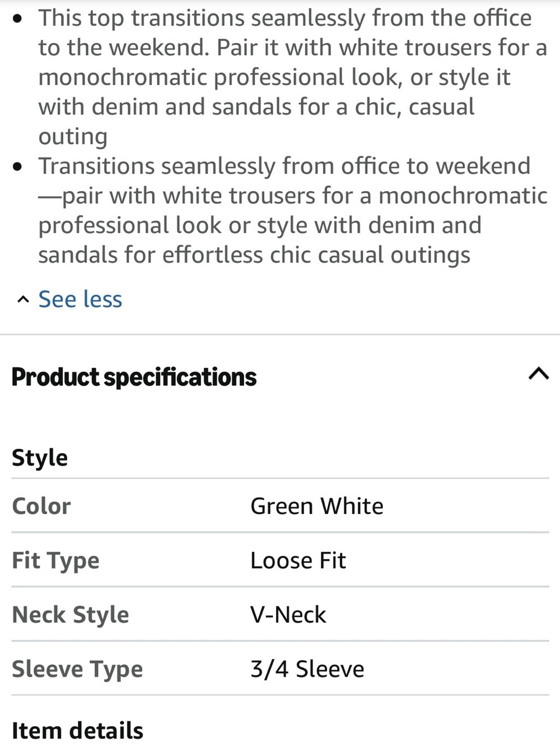Click the Loose Fit value
Image resolution: width=560 pixels, height=747 pixels.
pyautogui.click(x=298, y=560)
